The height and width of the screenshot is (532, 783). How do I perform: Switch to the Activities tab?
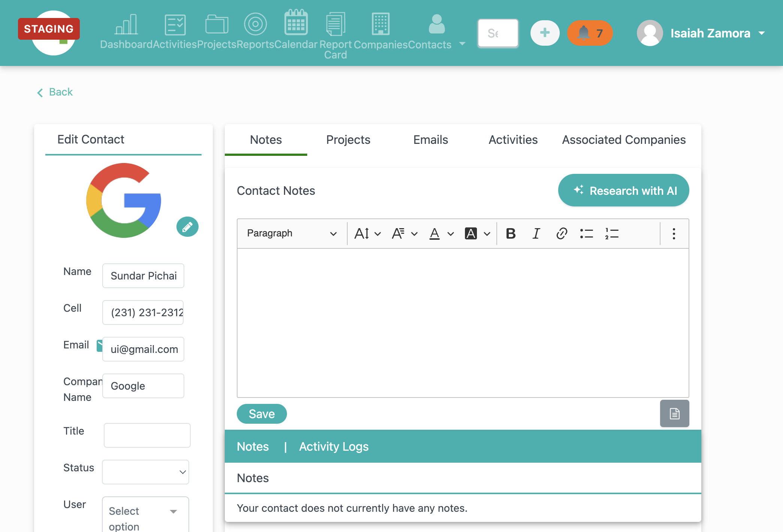[x=513, y=140]
